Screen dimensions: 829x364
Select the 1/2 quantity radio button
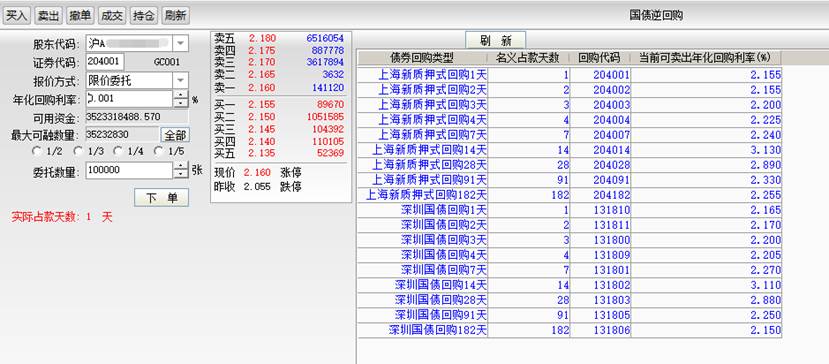tap(36, 151)
